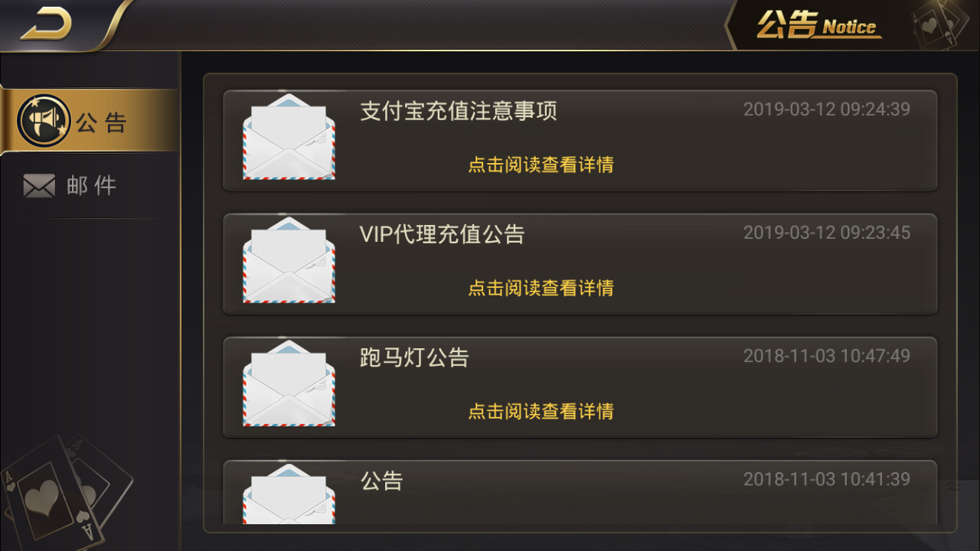This screenshot has height=551, width=980.
Task: Click the 2018-11-03 10:47:49 timestamp
Action: (827, 356)
